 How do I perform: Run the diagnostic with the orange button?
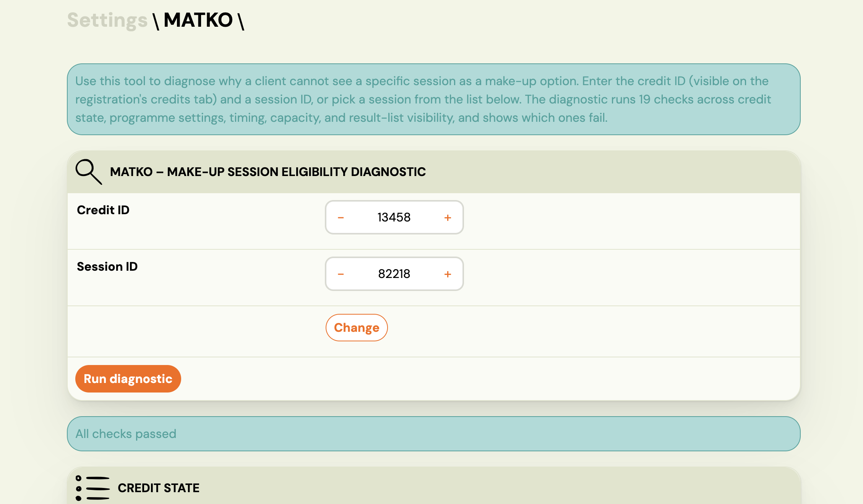(x=128, y=378)
